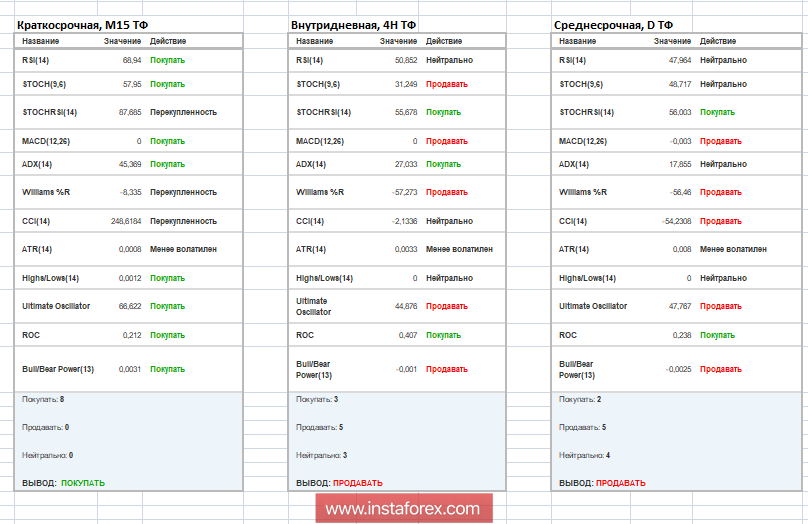Click CCI(14) value 248,6184
This screenshot has height=524, width=808.
(126, 222)
